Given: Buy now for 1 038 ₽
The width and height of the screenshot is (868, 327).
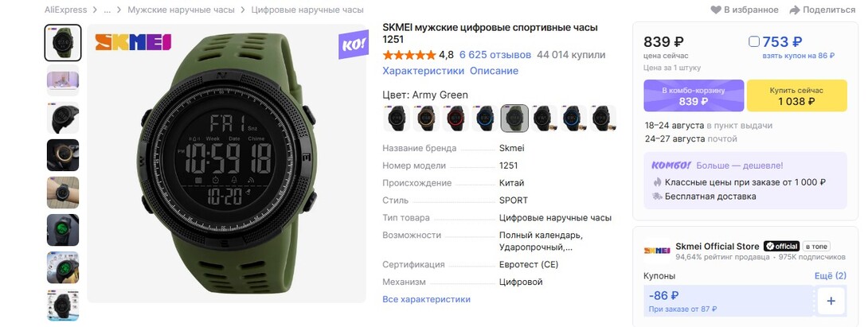Looking at the screenshot, I should pos(796,95).
